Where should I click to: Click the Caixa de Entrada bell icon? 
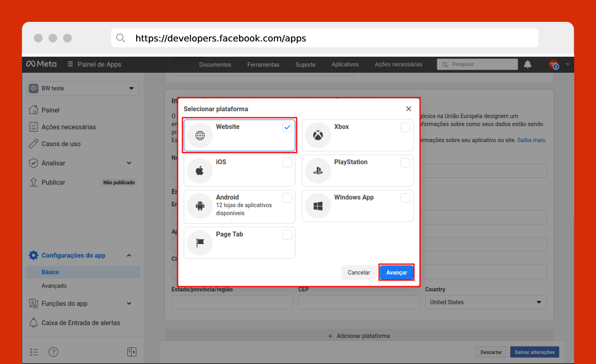(33, 323)
